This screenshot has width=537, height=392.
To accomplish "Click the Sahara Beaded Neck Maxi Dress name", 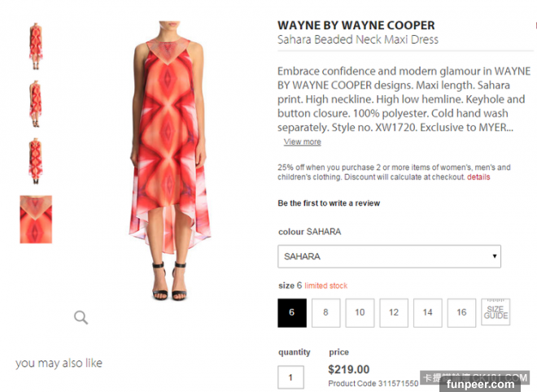I will (x=358, y=40).
